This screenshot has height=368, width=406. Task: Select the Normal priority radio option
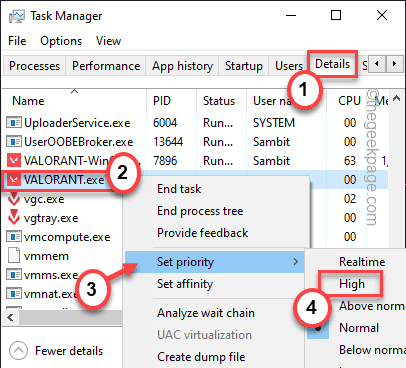coord(359,328)
